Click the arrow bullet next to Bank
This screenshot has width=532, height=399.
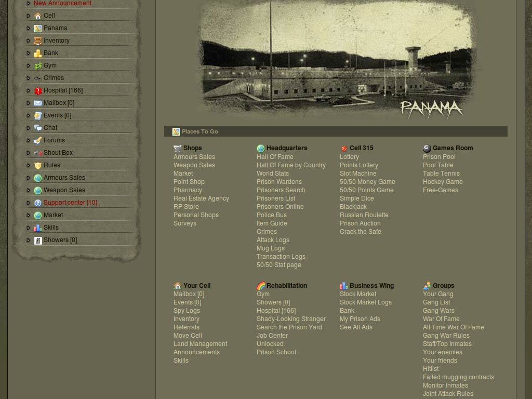pos(28,54)
